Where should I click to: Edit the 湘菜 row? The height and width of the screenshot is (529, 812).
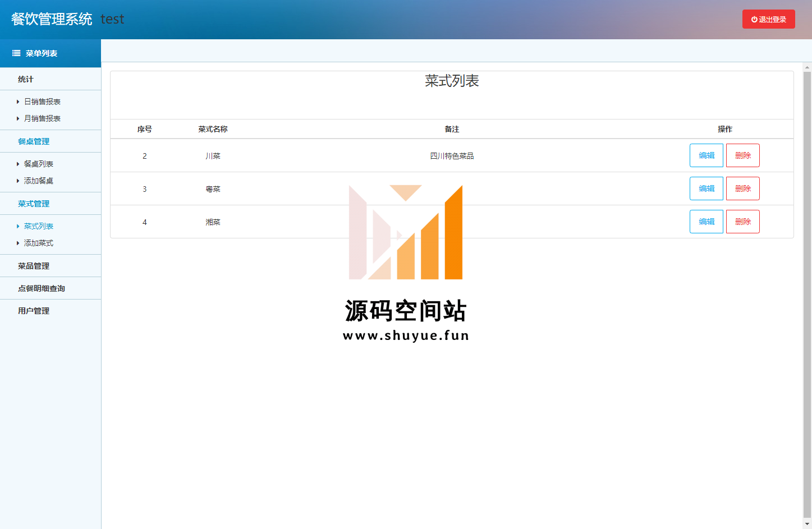click(x=707, y=222)
